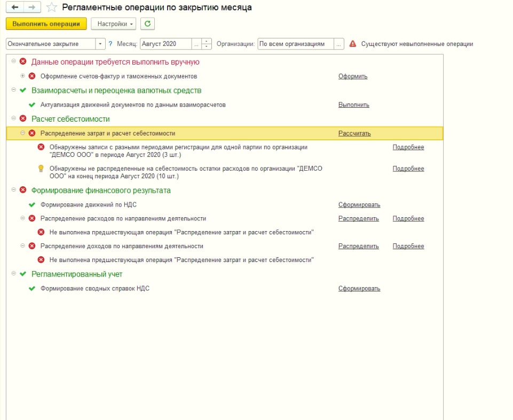Add page to favorites with star icon
513x420 pixels.
52,7
